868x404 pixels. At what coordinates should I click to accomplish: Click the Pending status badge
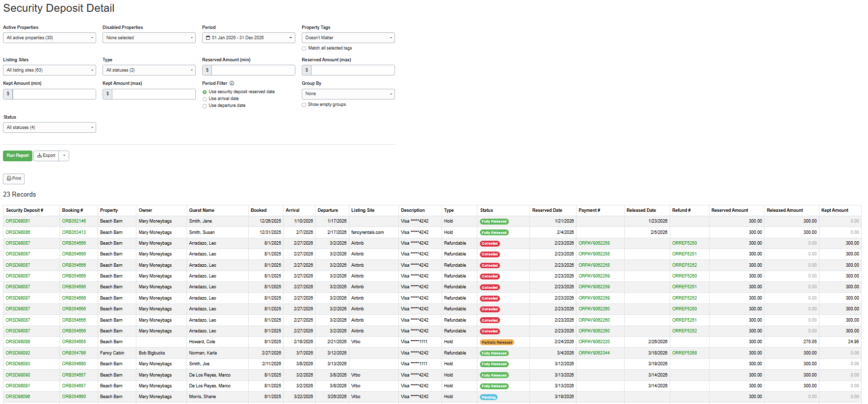(489, 397)
